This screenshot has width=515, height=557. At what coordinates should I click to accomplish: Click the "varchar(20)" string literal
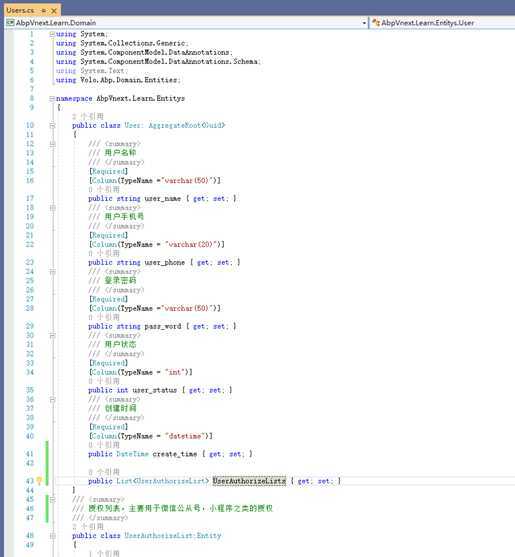[190, 244]
